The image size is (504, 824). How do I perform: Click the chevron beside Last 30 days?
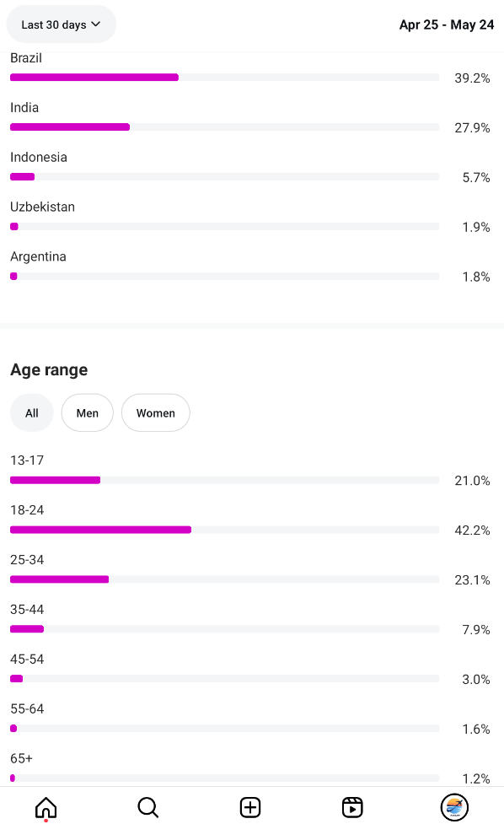[x=95, y=24]
